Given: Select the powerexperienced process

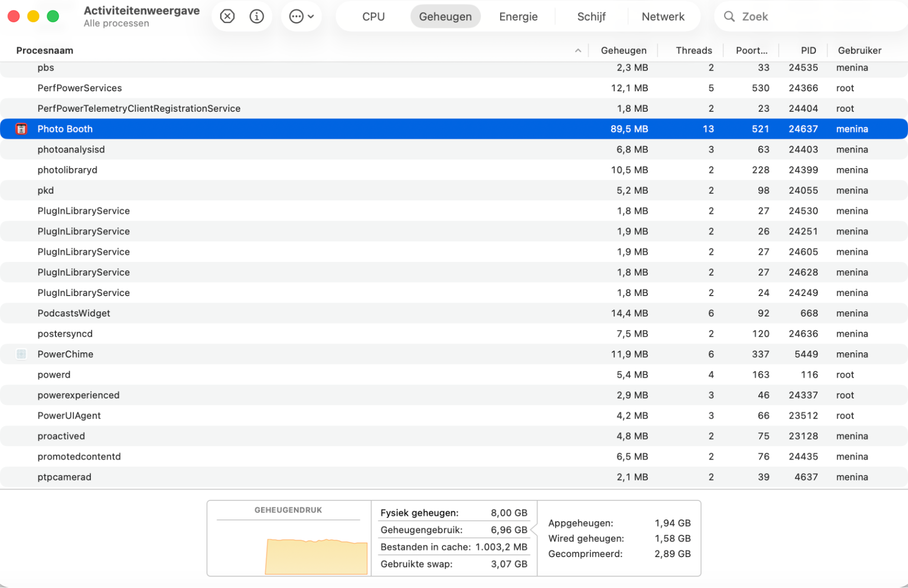Looking at the screenshot, I should click(x=454, y=395).
